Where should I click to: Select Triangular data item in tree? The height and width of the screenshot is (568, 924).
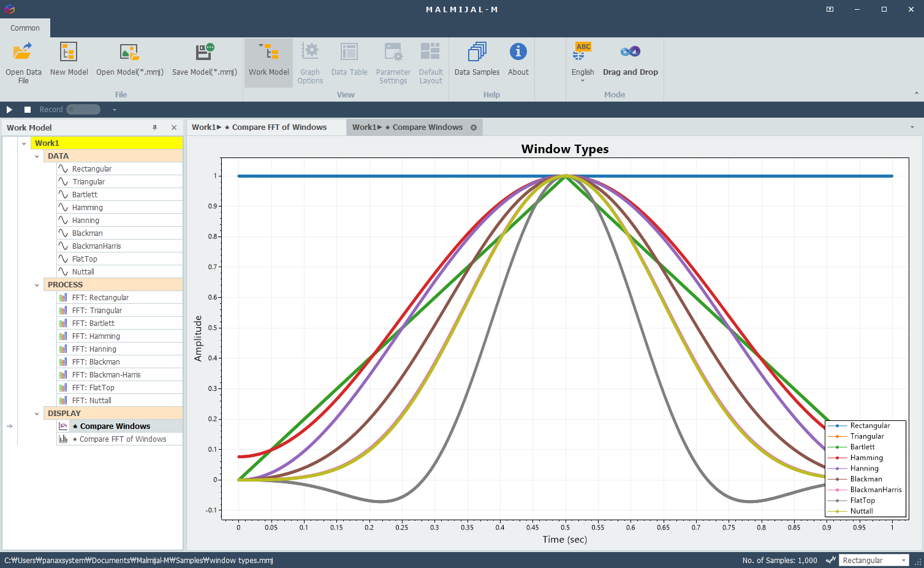[x=119, y=181]
